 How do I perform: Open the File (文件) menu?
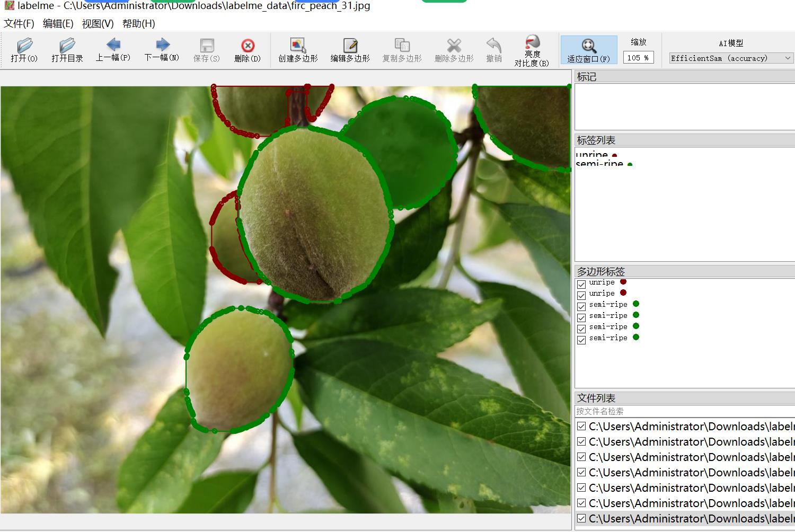tap(19, 24)
